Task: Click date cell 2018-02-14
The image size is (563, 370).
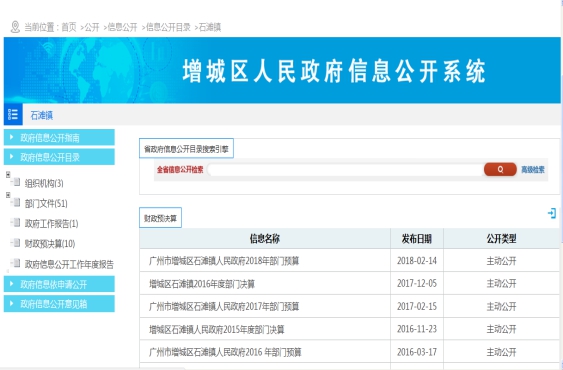Action: (x=417, y=261)
